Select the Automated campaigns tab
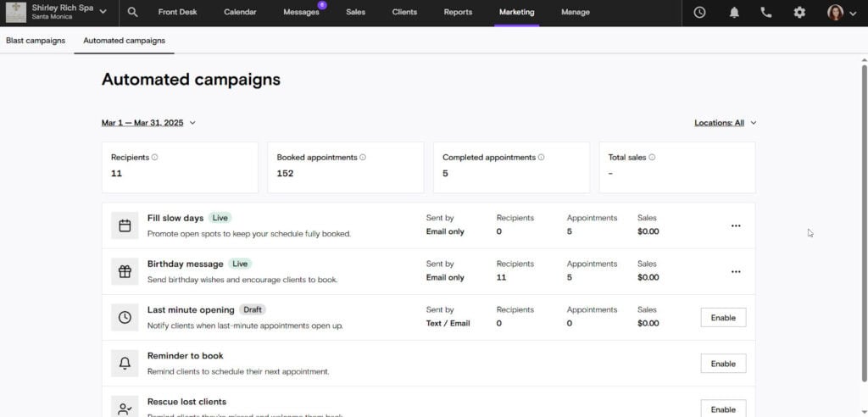This screenshot has width=868, height=417. coord(124,41)
